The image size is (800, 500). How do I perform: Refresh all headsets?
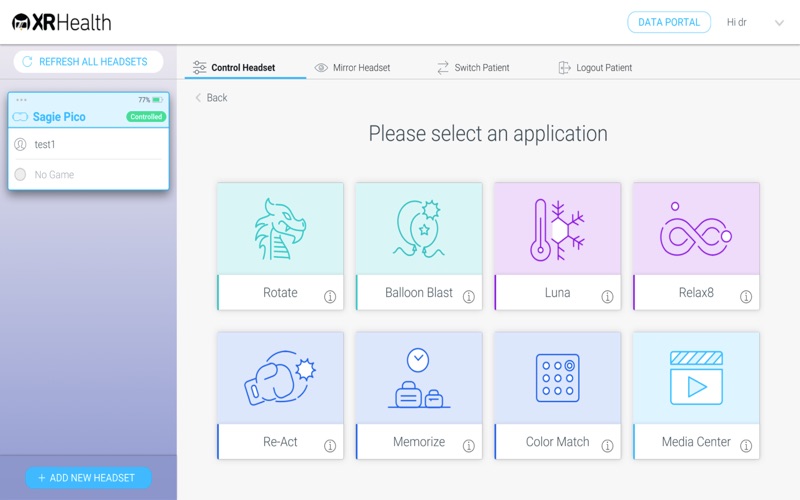click(88, 62)
